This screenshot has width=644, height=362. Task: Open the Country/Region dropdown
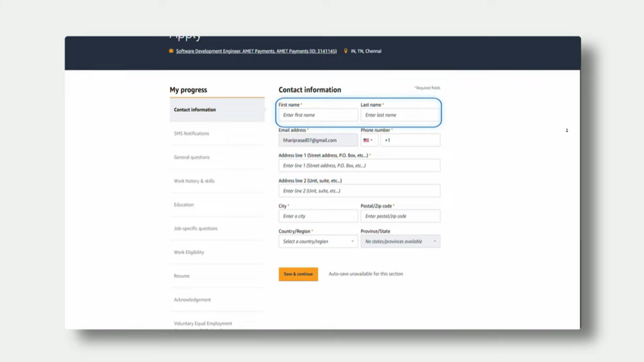pos(318,241)
